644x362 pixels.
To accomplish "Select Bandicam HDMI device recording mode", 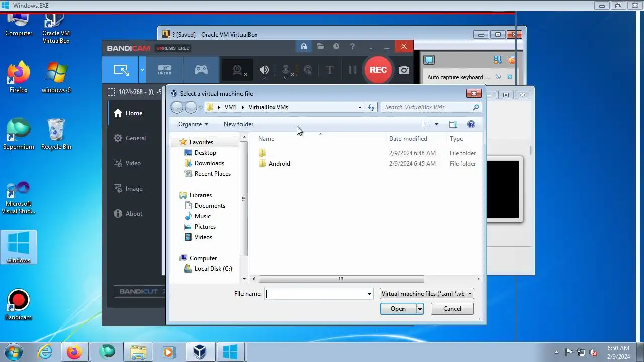I will [165, 70].
